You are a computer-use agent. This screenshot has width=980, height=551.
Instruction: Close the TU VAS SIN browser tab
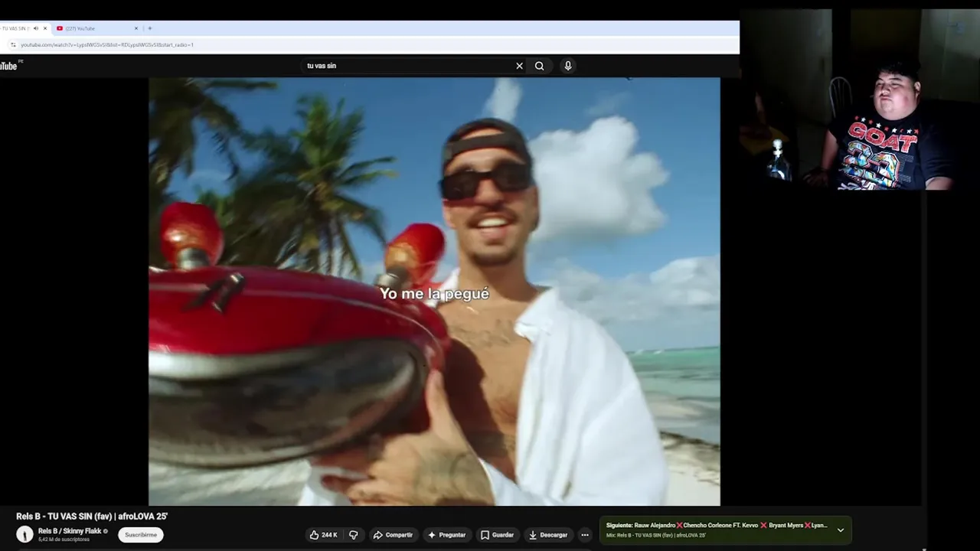click(45, 28)
